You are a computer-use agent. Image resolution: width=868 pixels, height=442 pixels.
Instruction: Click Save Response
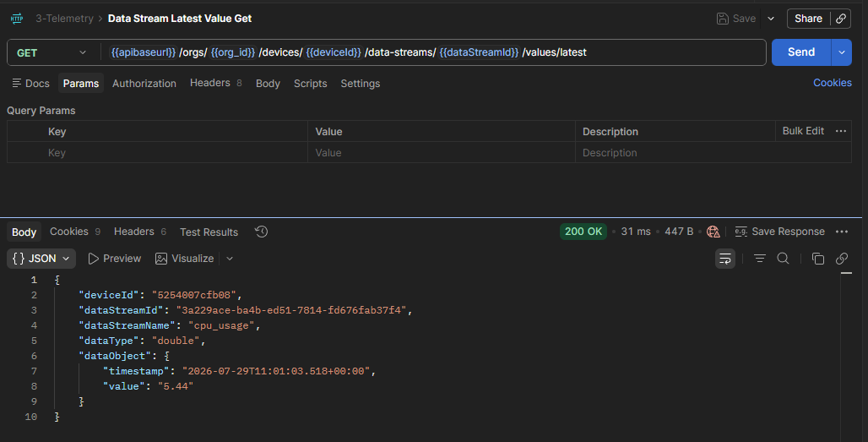pos(779,232)
